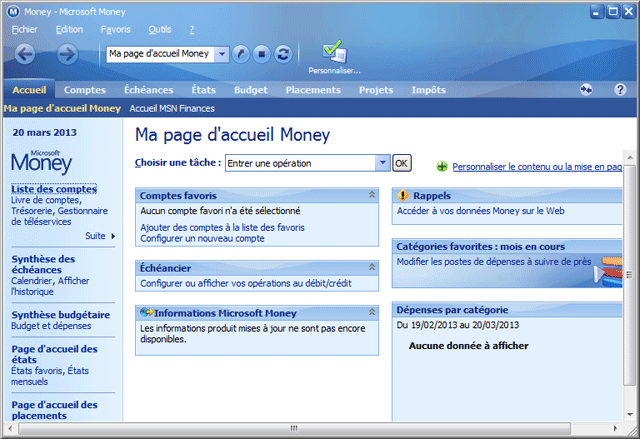Collapse the Échéancier section
The width and height of the screenshot is (640, 439).
[372, 268]
